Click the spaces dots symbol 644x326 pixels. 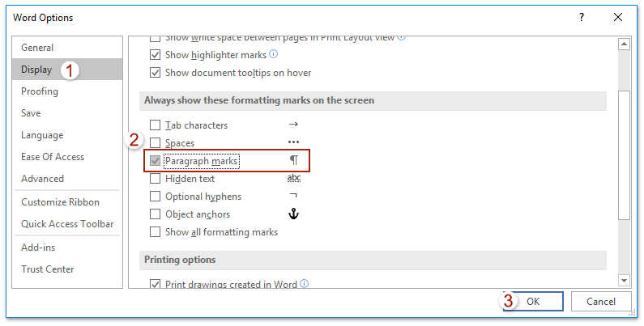pos(293,142)
